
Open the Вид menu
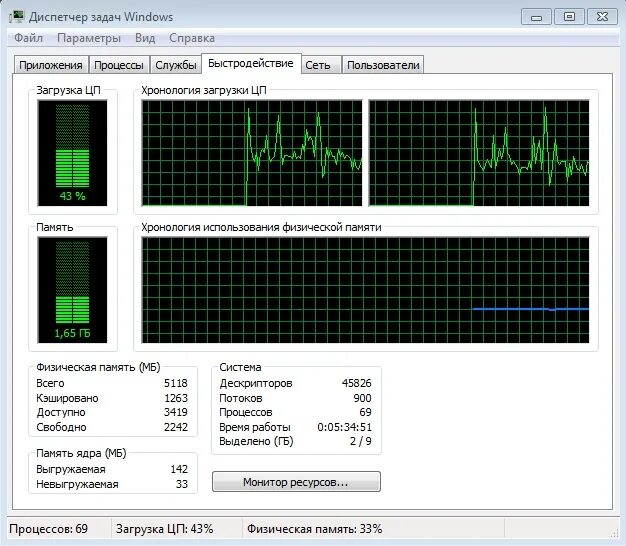pos(145,38)
